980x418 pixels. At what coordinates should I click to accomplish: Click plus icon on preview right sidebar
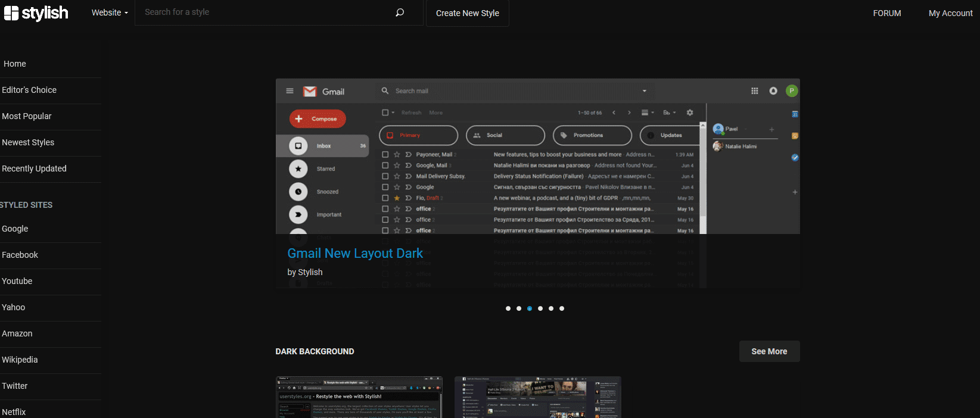(x=795, y=192)
